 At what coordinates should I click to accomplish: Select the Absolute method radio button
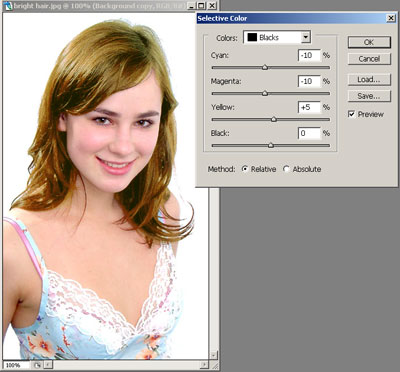tap(286, 169)
